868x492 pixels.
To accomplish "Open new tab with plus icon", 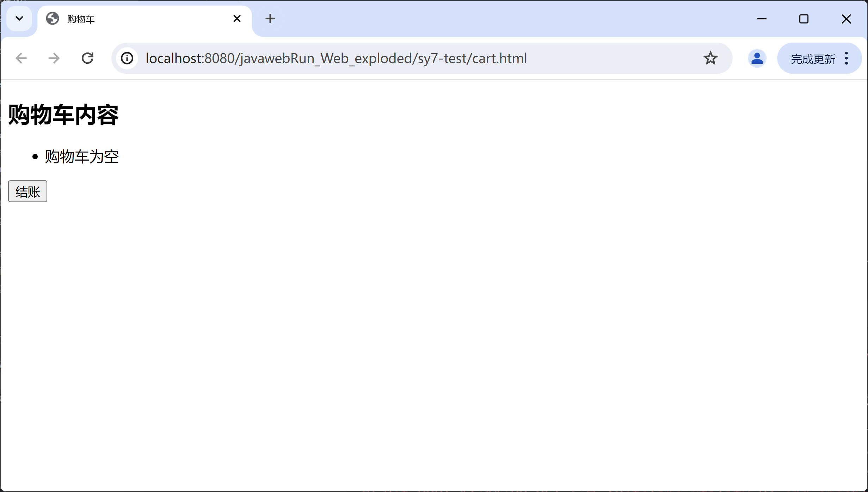I will [x=270, y=19].
